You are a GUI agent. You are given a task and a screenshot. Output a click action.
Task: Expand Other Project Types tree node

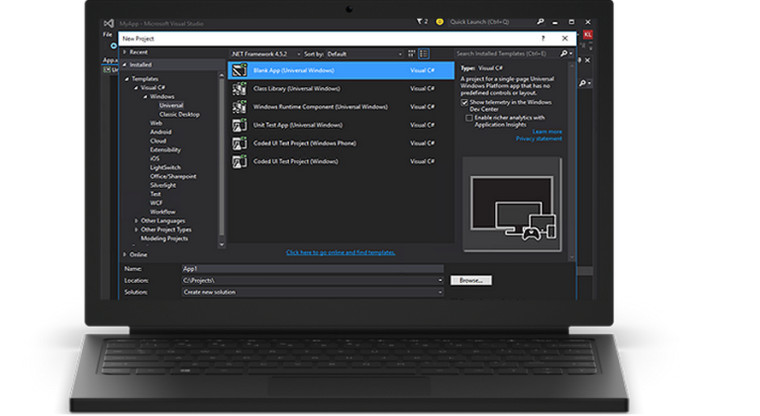[136, 230]
